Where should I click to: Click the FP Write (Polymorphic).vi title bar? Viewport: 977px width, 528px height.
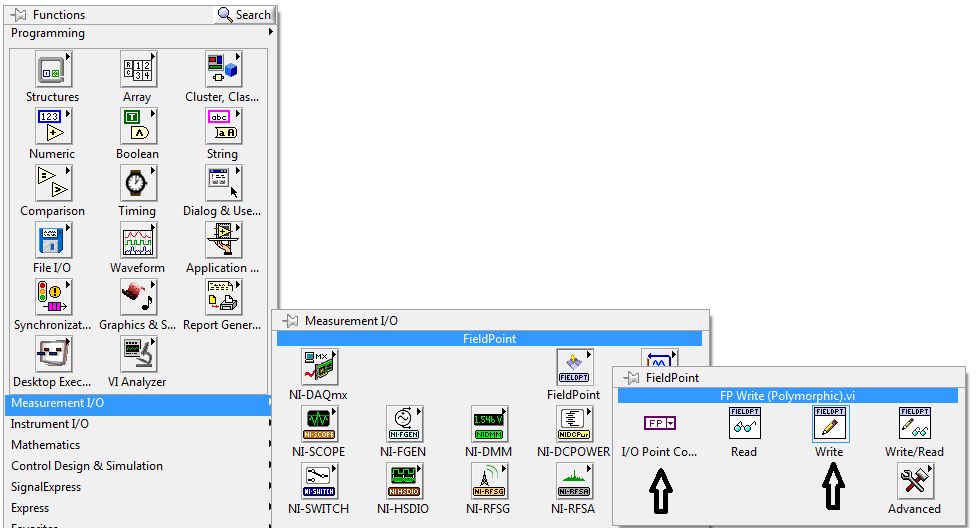pos(788,396)
